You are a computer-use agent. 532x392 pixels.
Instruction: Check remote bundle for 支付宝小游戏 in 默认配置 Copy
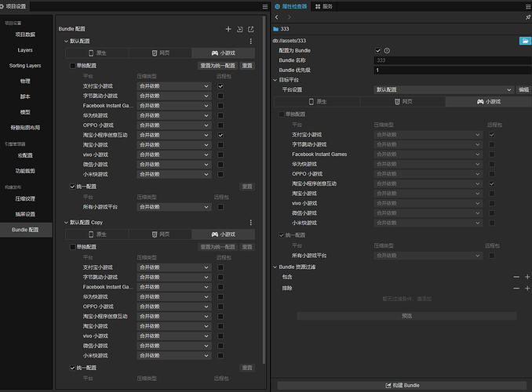click(x=220, y=267)
